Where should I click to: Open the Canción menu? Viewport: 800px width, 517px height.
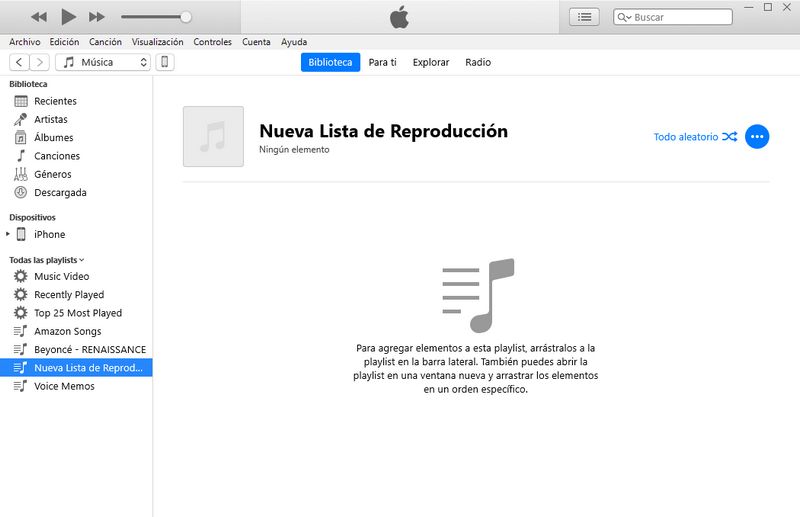pyautogui.click(x=105, y=42)
